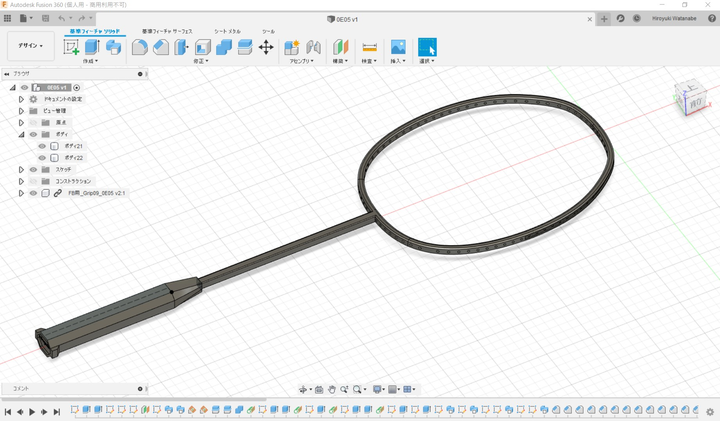Click the Insert image icon under 挿入
The height and width of the screenshot is (421, 720).
pyautogui.click(x=398, y=47)
